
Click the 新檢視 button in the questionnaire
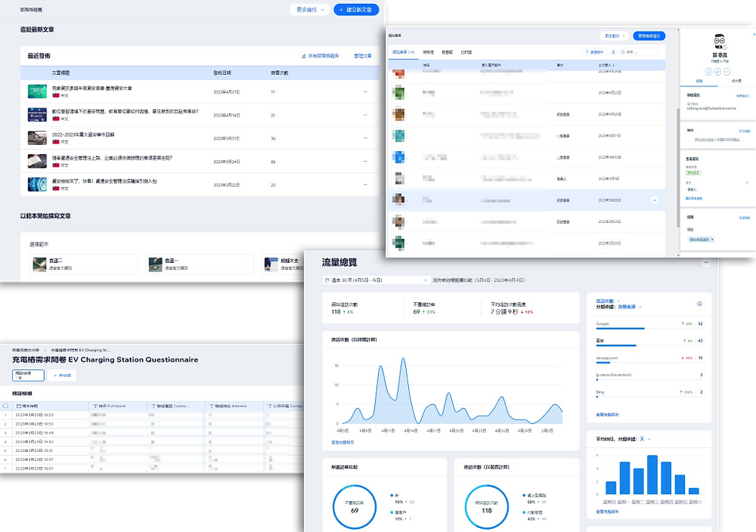point(62,375)
